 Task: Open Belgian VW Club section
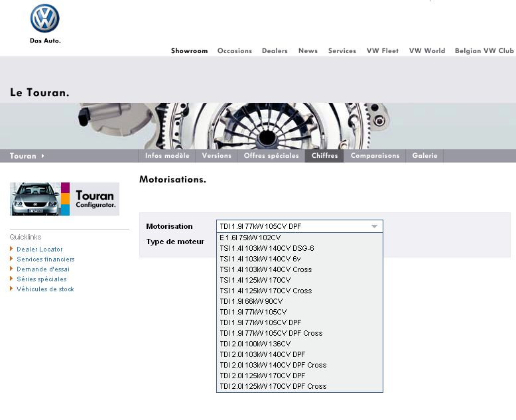point(484,50)
